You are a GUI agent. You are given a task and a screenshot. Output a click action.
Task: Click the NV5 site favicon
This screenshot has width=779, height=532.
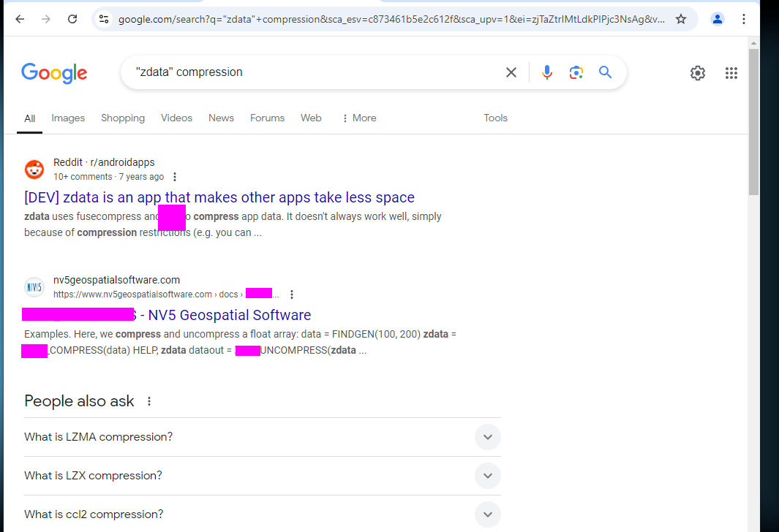[34, 287]
